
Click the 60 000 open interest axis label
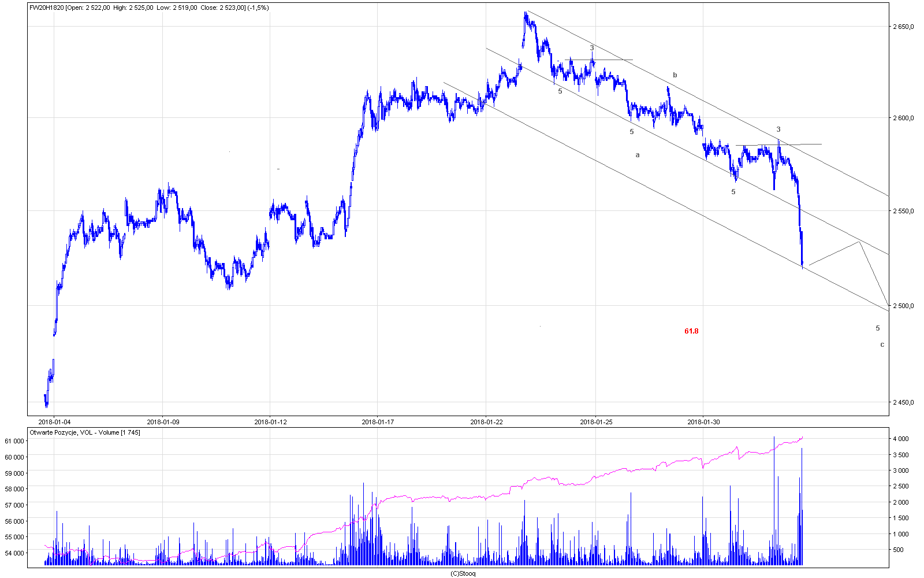(14, 457)
